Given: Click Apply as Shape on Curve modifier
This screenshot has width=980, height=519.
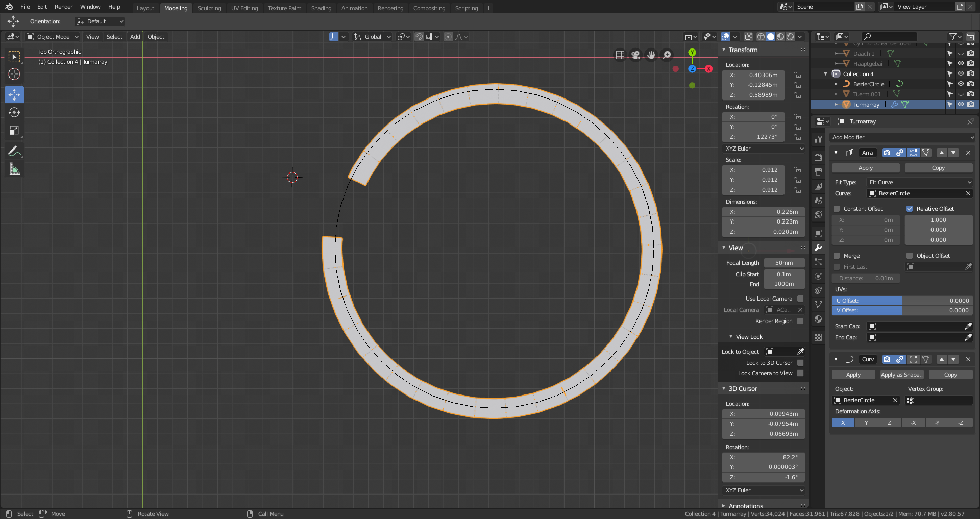Looking at the screenshot, I should coord(902,375).
